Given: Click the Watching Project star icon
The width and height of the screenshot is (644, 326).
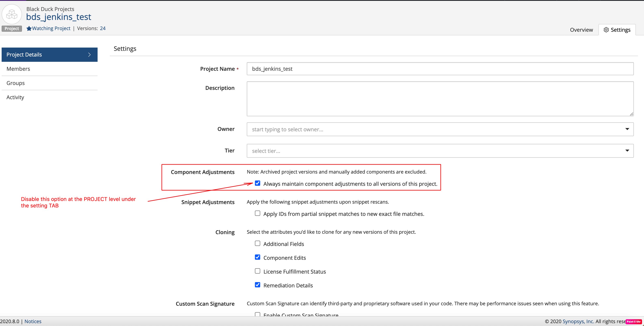Looking at the screenshot, I should 29,28.
